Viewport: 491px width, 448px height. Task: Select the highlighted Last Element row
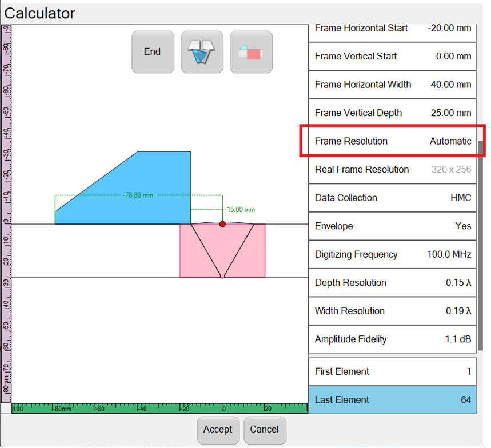click(392, 400)
